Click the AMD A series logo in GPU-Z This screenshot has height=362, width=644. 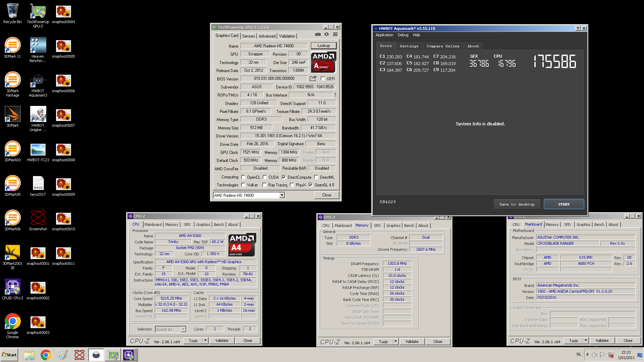point(323,62)
